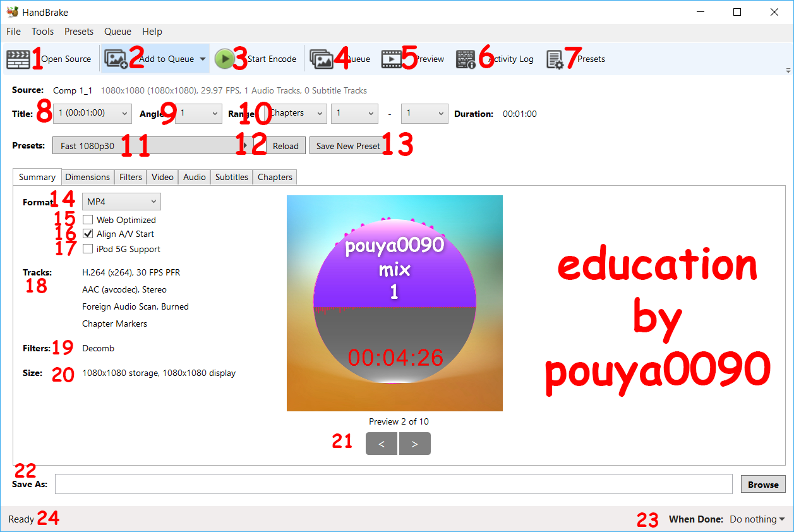Screen dimensions: 794x532
Task: Show the next preview image
Action: (x=414, y=444)
